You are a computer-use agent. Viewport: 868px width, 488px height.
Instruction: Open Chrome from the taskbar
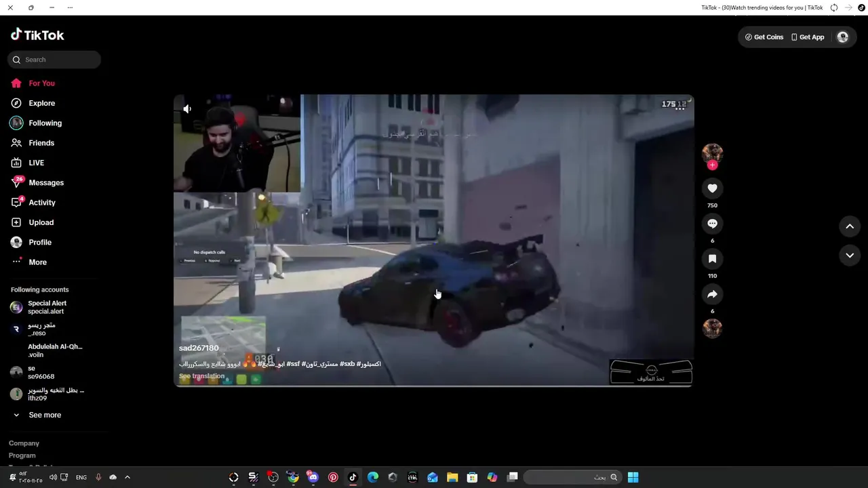coord(293,477)
